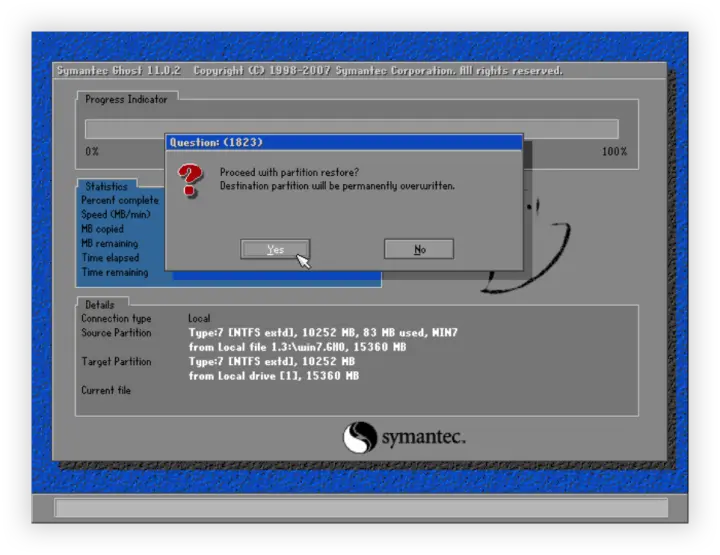Click the 100% progress label

[614, 151]
